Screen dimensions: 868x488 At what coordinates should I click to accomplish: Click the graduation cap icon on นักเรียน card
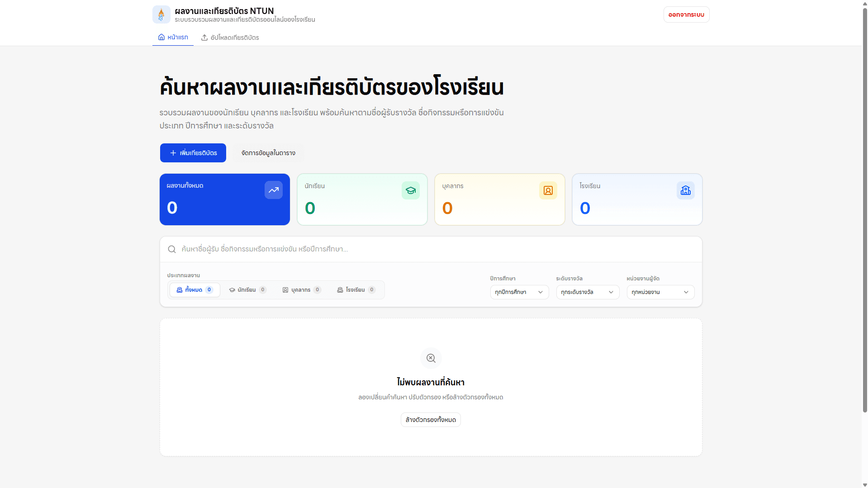[x=411, y=190]
